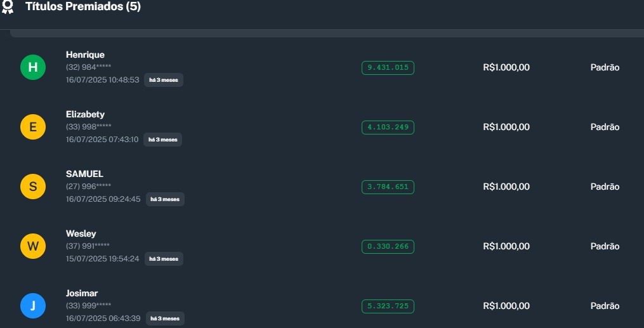644x328 pixels.
Task: Click the Títulos Premiados (5) heading
Action: tap(83, 7)
